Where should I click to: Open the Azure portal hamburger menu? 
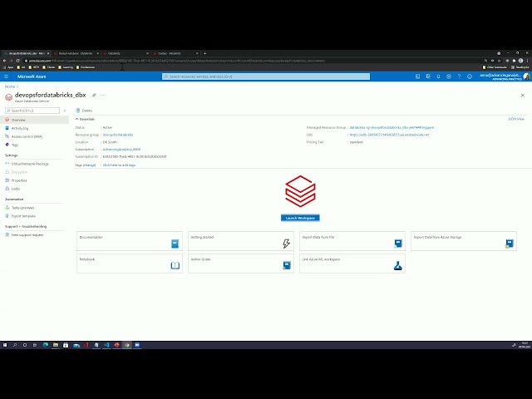point(6,76)
